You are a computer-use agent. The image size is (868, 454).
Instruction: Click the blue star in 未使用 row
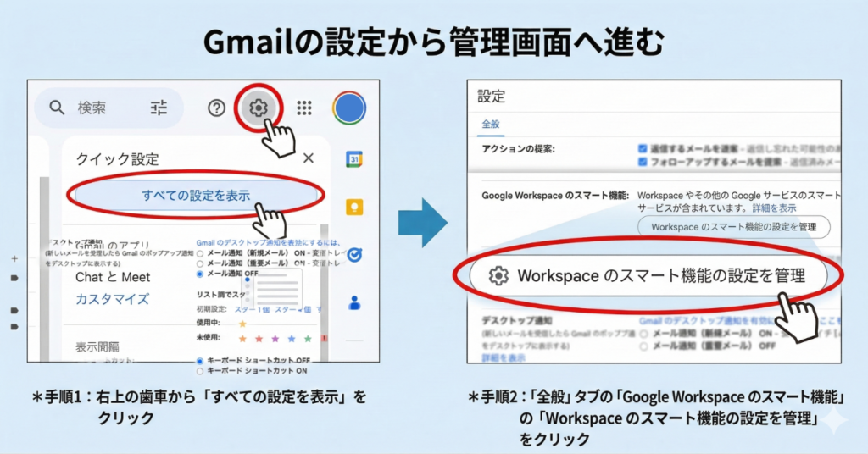click(x=292, y=339)
